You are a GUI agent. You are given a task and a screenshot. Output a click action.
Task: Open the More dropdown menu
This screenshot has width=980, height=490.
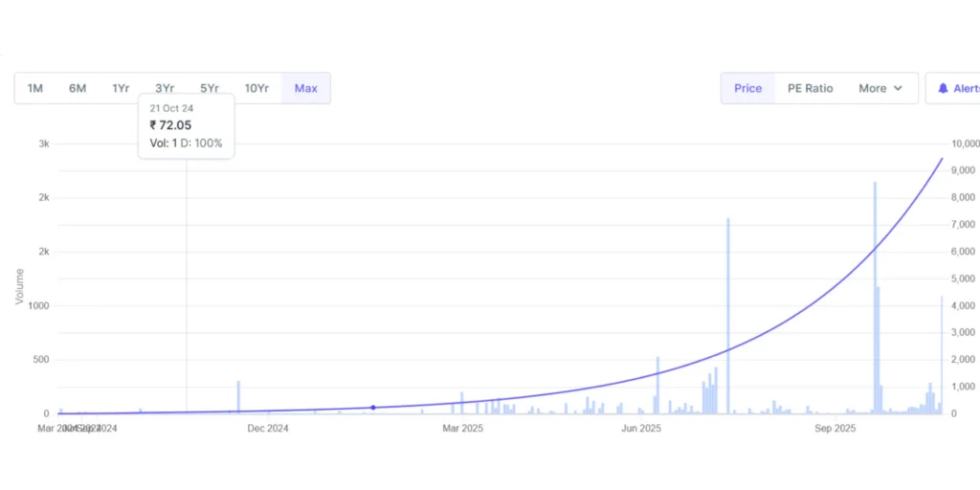(880, 88)
